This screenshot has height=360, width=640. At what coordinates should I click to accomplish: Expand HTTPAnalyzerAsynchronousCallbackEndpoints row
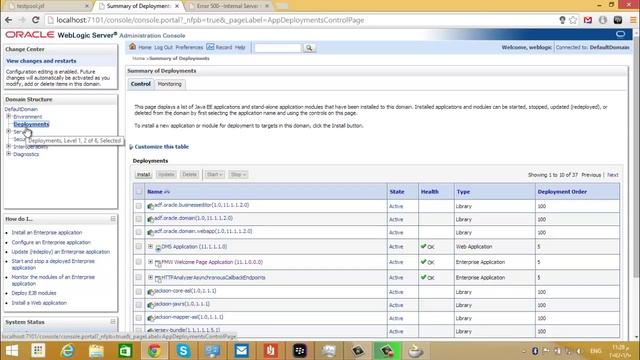(x=150, y=277)
